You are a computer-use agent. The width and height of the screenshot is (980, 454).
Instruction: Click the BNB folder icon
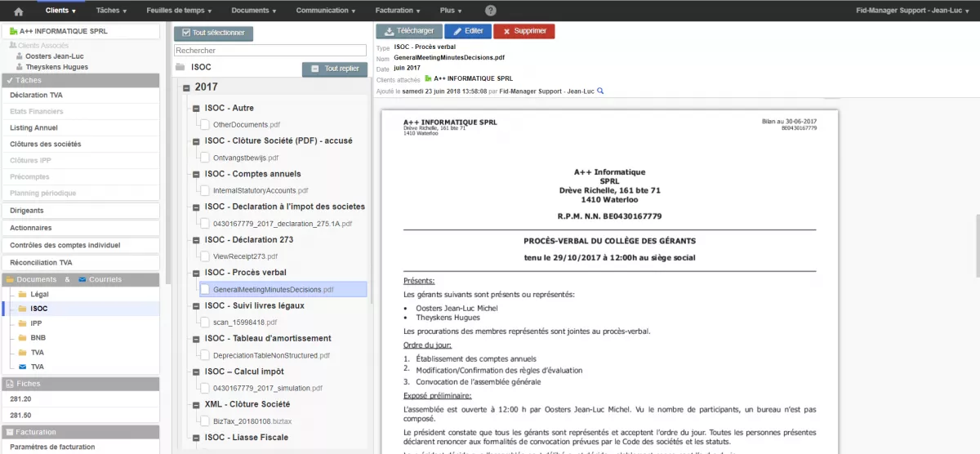pos(20,338)
